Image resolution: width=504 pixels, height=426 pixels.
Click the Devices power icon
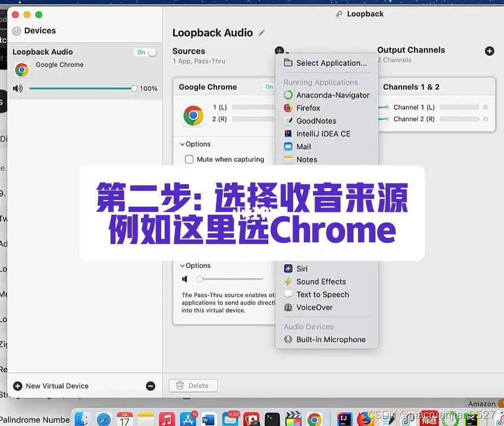point(16,31)
